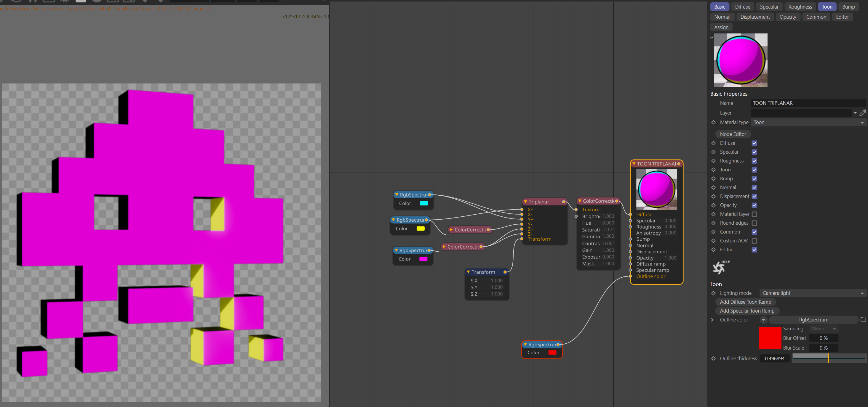Click the Z- input port on Triplanar node
868x407 pixels.
[522, 234]
